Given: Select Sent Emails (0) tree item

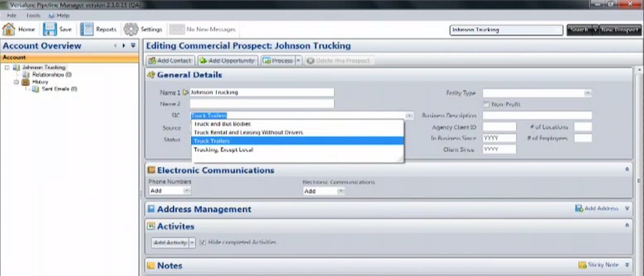Looking at the screenshot, I should click(x=60, y=89).
